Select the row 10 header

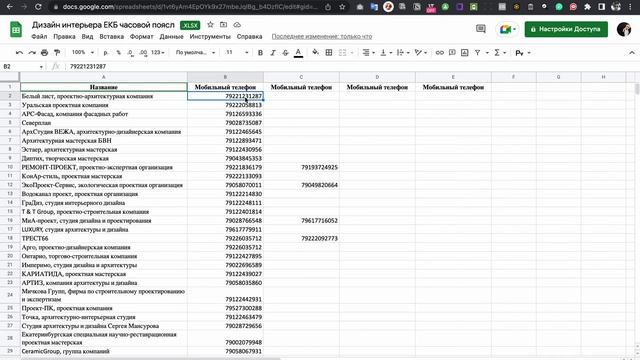pos(10,167)
